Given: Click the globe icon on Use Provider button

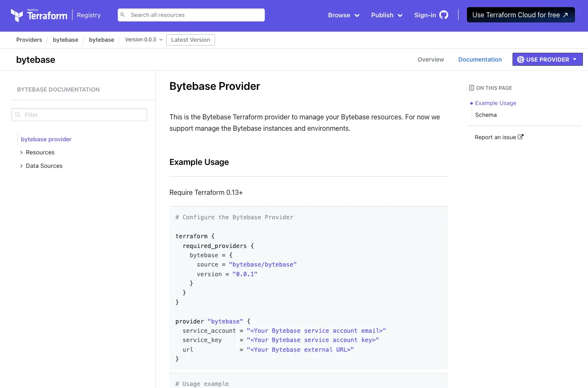Looking at the screenshot, I should [x=521, y=59].
